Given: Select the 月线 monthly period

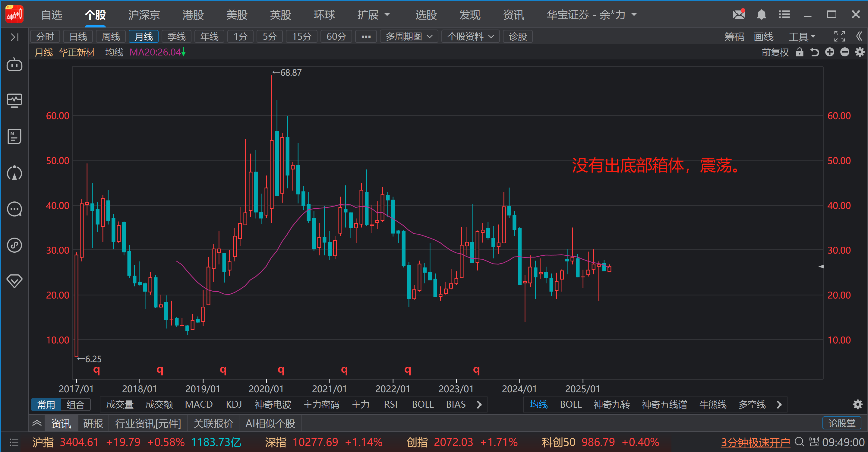Looking at the screenshot, I should pos(144,36).
